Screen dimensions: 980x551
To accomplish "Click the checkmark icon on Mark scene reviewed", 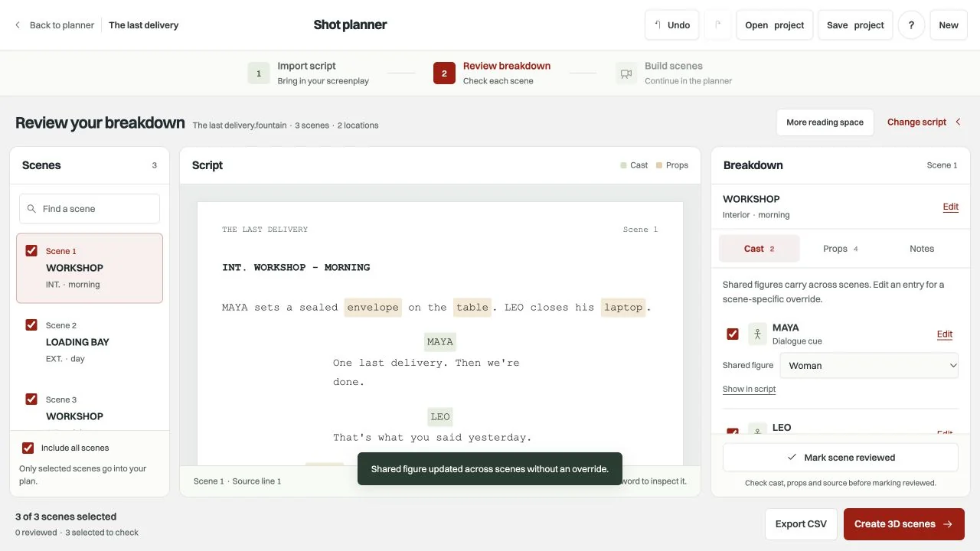I will (792, 457).
